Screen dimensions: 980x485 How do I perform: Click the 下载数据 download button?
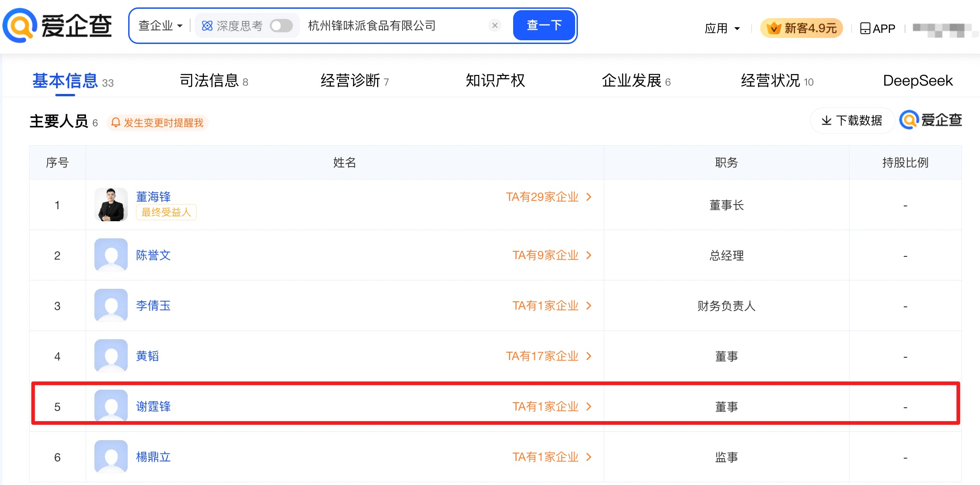coord(852,120)
